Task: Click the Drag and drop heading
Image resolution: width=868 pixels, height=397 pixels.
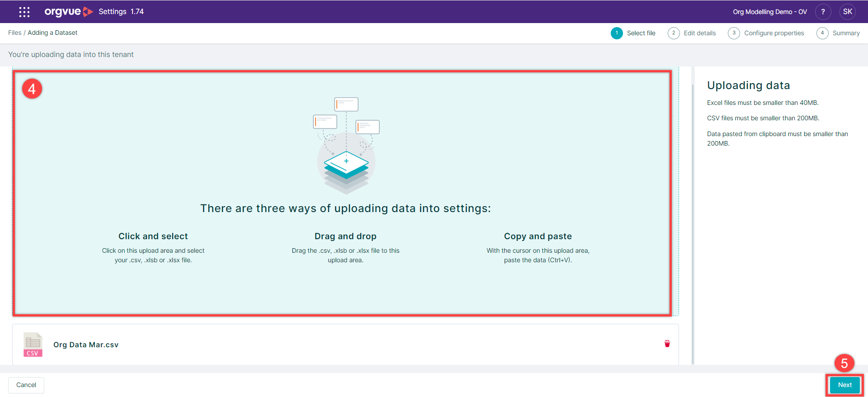Action: [345, 236]
